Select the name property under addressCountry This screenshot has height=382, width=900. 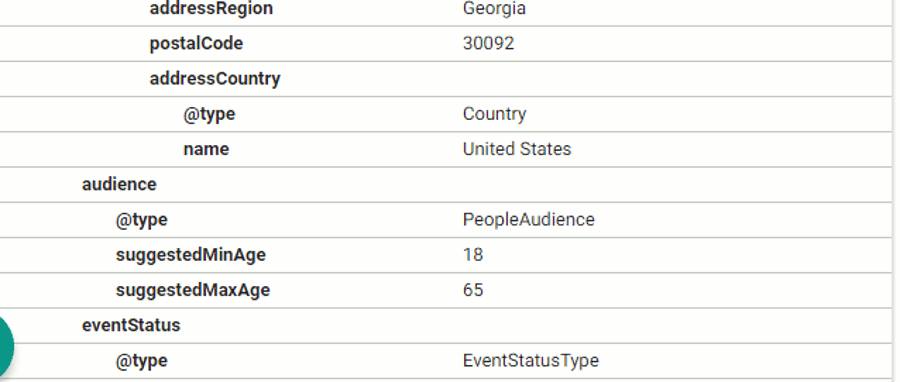(x=206, y=149)
